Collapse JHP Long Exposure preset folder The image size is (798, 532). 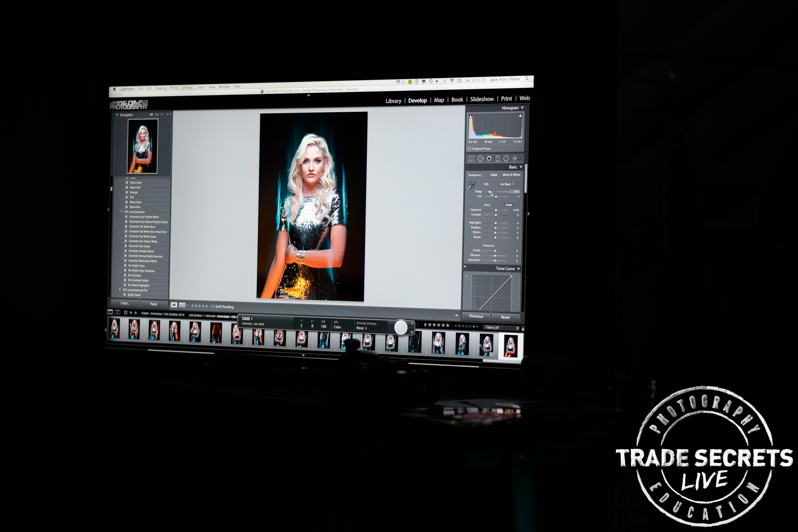pyautogui.click(x=122, y=212)
